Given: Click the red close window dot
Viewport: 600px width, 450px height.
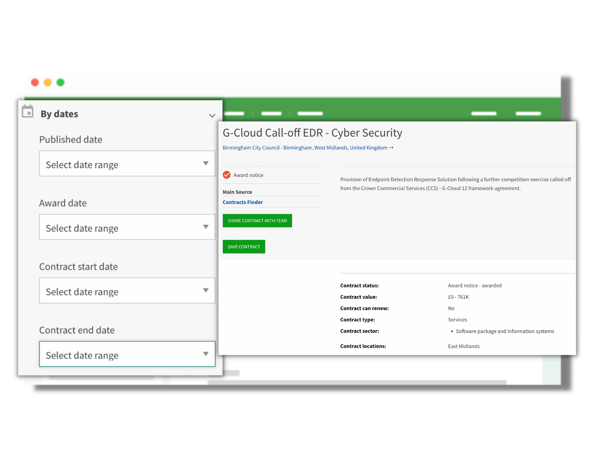Looking at the screenshot, I should pos(35,82).
